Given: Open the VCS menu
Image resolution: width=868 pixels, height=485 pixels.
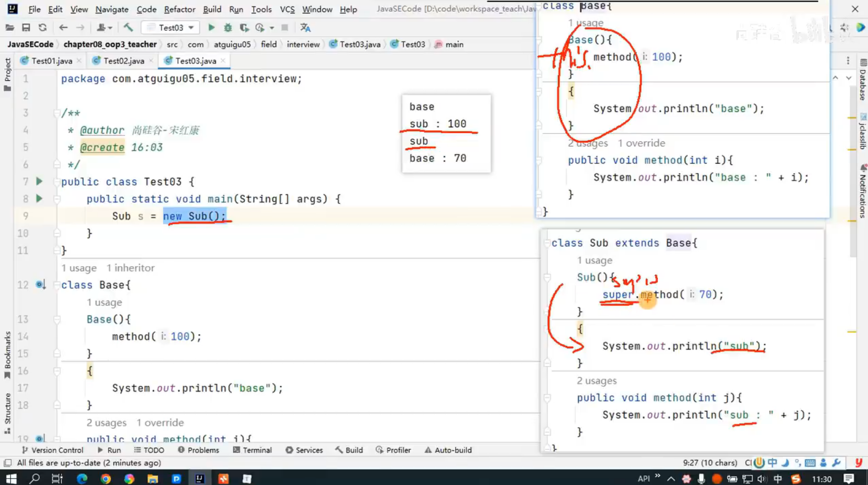Looking at the screenshot, I should (287, 9).
